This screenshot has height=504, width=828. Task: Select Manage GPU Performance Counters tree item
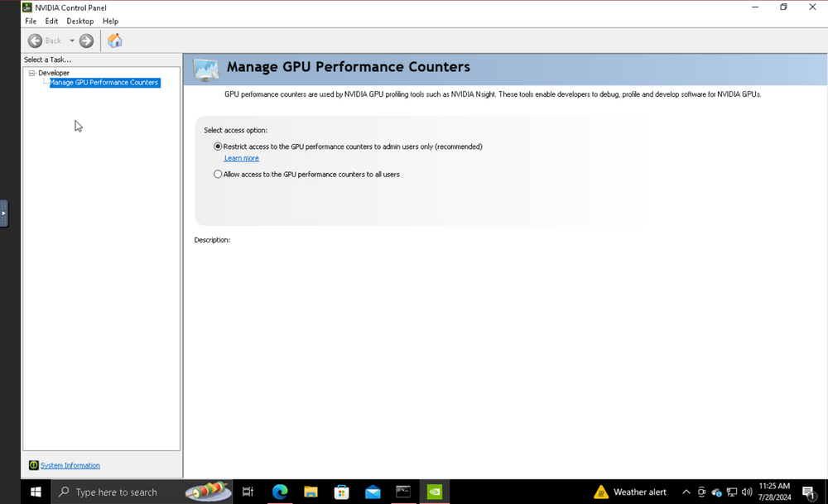point(104,83)
